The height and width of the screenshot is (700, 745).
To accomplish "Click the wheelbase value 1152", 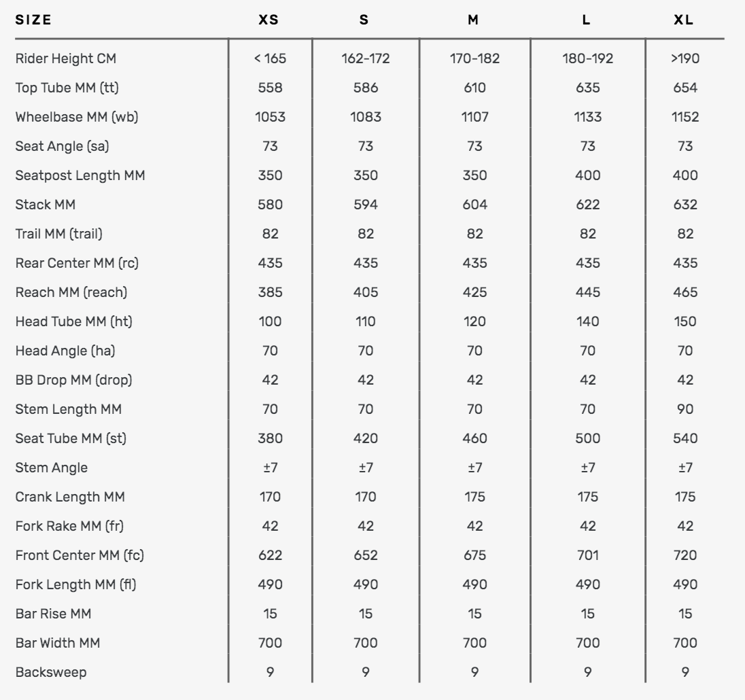I will [685, 117].
